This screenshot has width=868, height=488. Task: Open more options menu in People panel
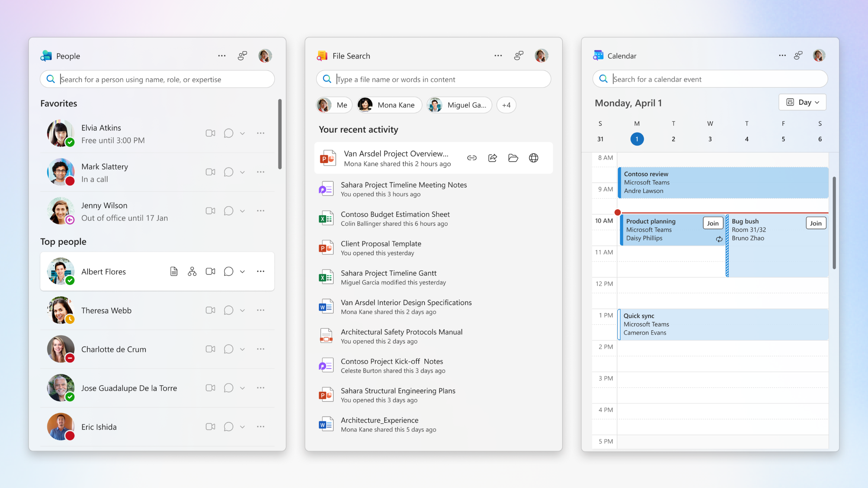(x=222, y=56)
